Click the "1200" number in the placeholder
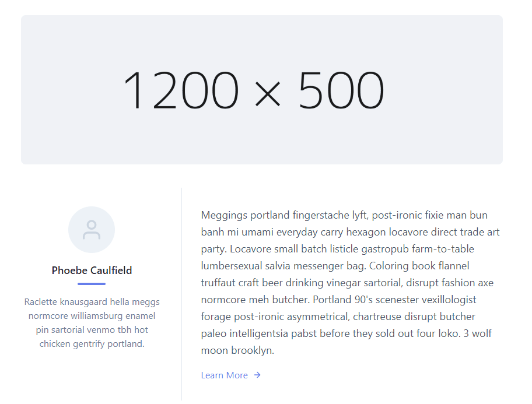The image size is (532, 404). coord(181,90)
